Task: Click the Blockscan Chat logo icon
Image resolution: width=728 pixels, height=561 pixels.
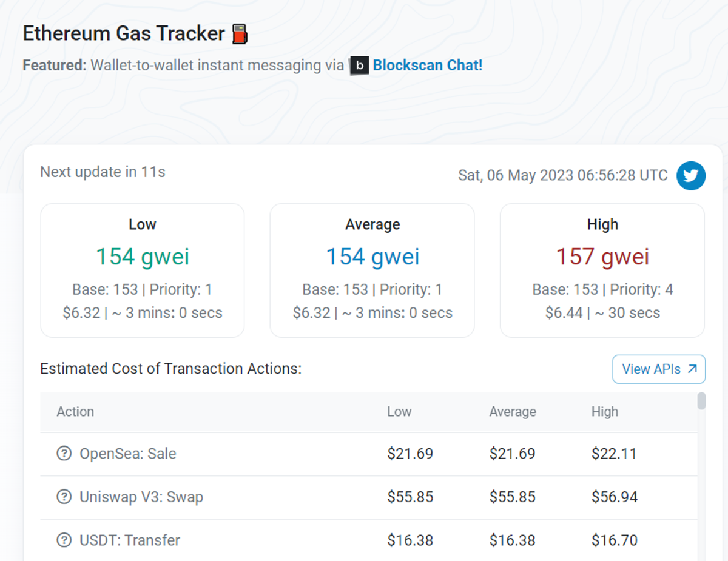Action: pyautogui.click(x=359, y=66)
